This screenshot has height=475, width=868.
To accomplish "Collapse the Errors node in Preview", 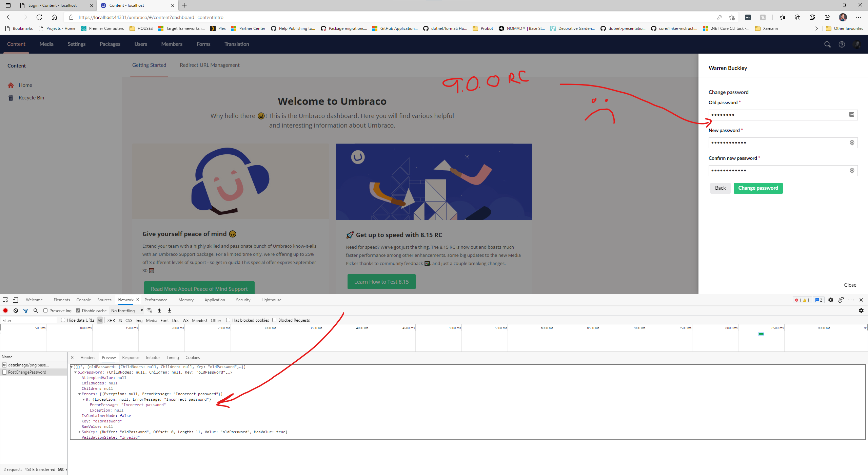I will click(79, 394).
